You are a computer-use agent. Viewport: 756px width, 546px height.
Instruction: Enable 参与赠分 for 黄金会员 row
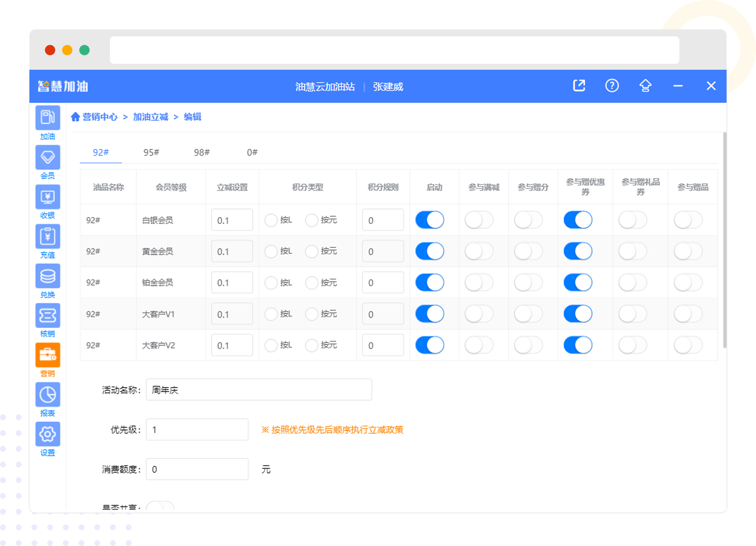click(x=528, y=251)
